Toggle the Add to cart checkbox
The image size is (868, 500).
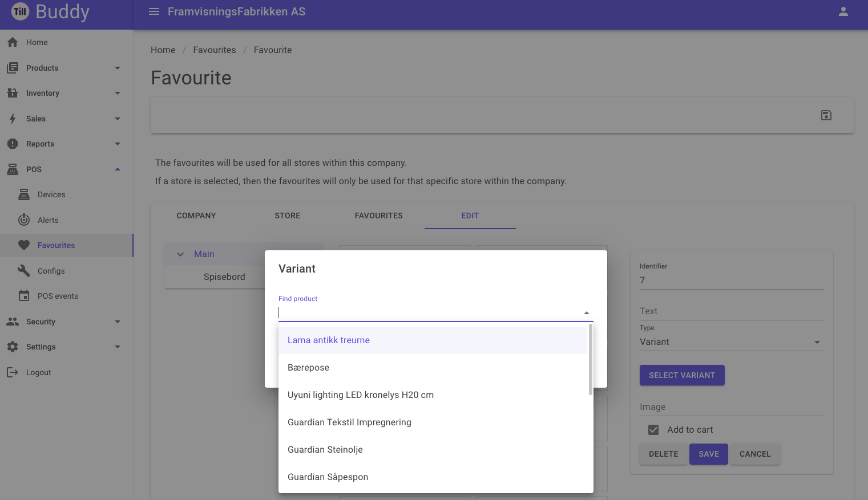(x=653, y=430)
